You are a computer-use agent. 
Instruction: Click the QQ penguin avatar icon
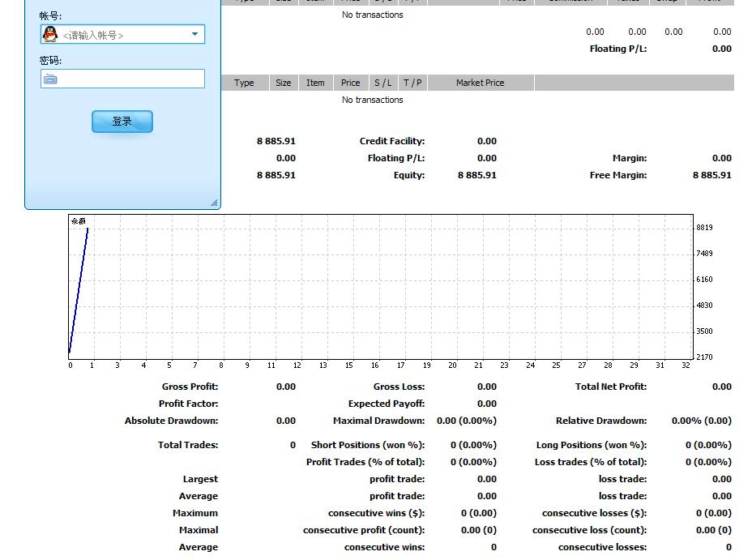click(50, 34)
